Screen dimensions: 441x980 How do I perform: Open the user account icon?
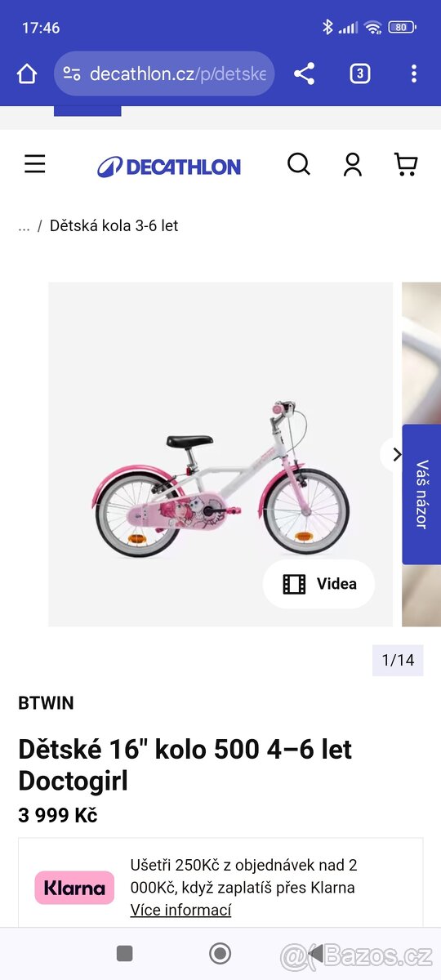353,165
